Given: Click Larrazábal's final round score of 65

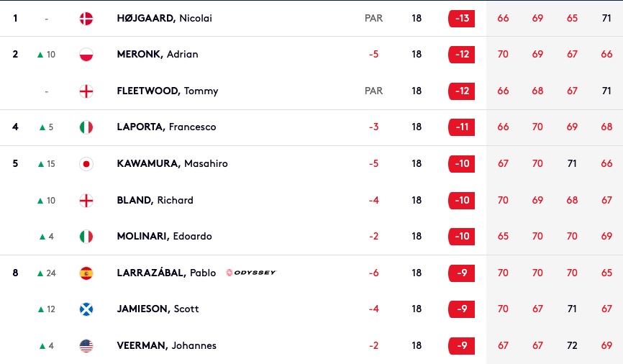Looking at the screenshot, I should [x=606, y=273].
